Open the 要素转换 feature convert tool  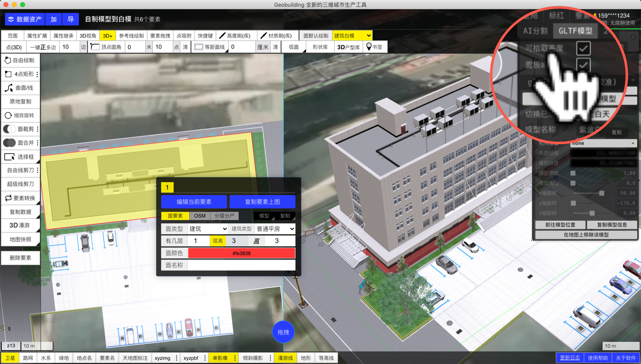pyautogui.click(x=20, y=198)
